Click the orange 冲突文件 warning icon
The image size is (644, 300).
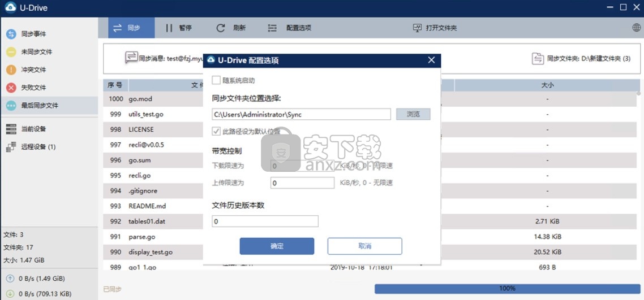pyautogui.click(x=11, y=69)
